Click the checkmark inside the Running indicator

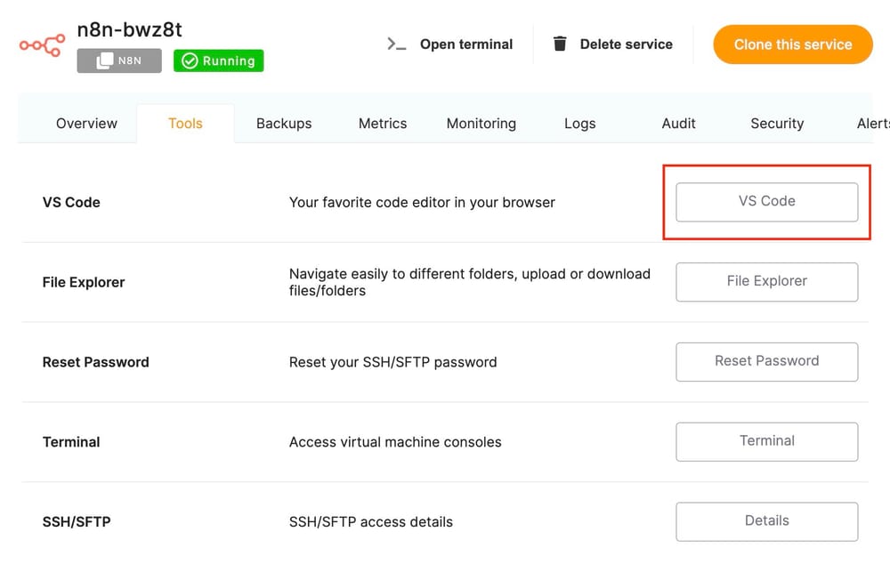pyautogui.click(x=189, y=61)
